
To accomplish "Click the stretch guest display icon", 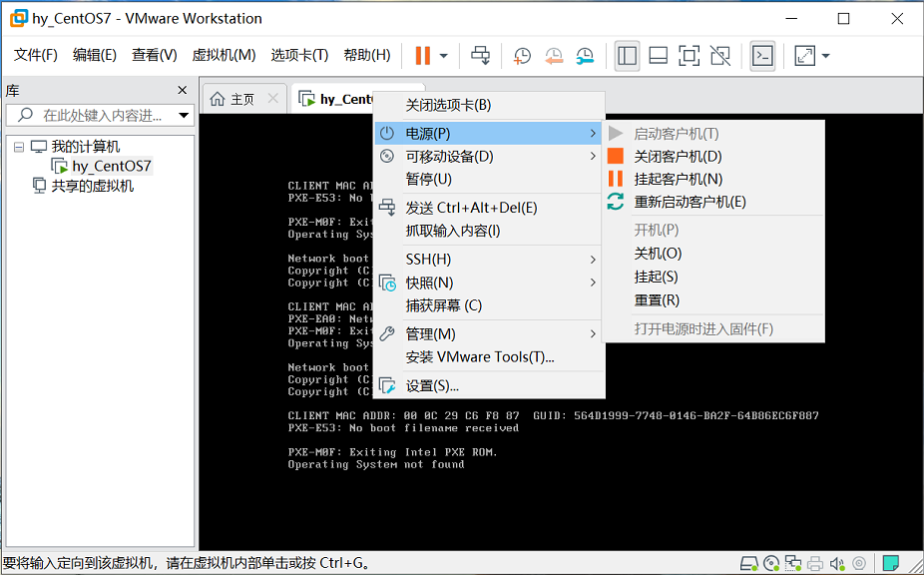I will pyautogui.click(x=804, y=56).
